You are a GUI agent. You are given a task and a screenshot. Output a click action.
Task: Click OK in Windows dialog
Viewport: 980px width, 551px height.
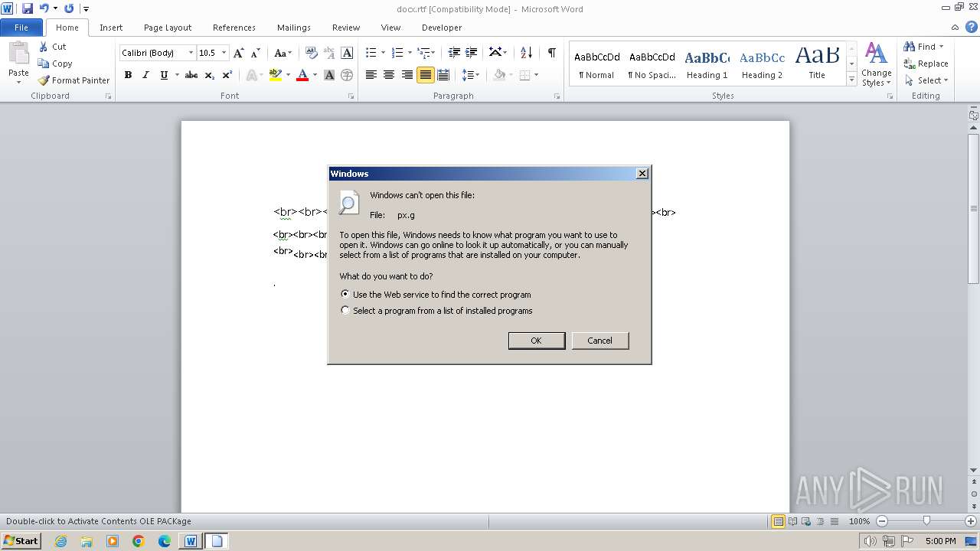tap(537, 341)
